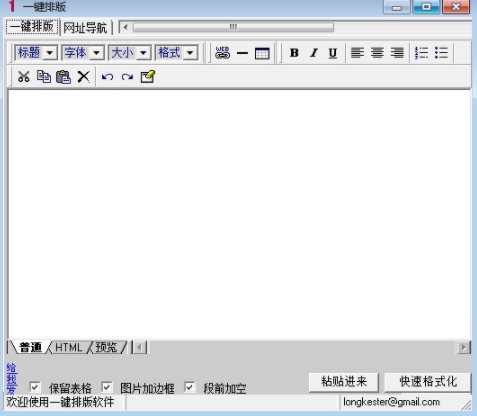Create a numbered list
The height and width of the screenshot is (416, 477).
(421, 53)
